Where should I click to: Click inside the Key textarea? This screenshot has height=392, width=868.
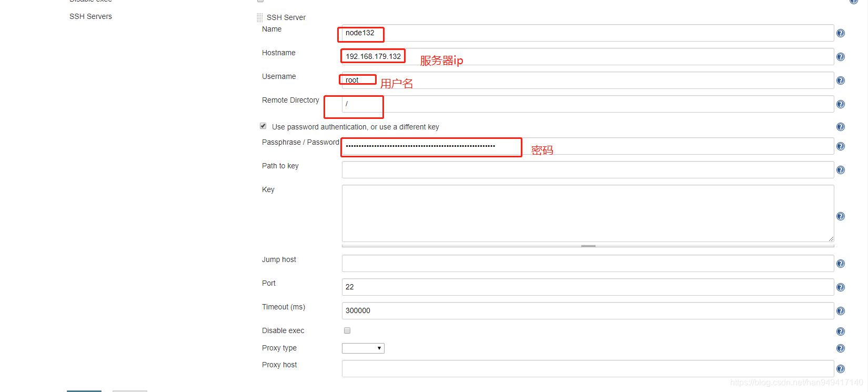point(588,214)
